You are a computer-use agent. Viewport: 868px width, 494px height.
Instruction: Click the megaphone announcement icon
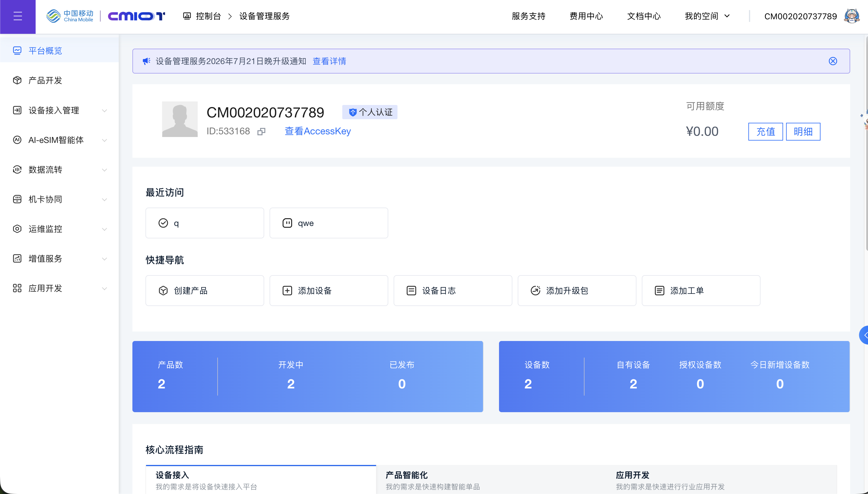(x=146, y=61)
